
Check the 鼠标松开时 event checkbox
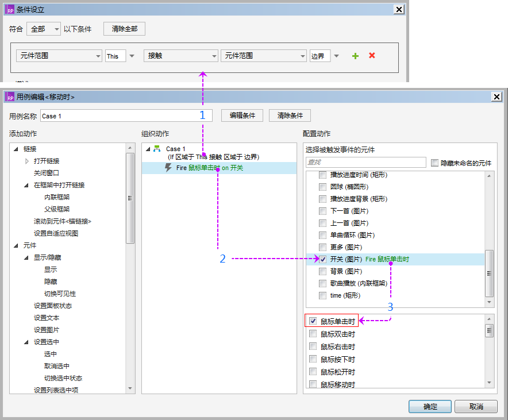(x=313, y=371)
